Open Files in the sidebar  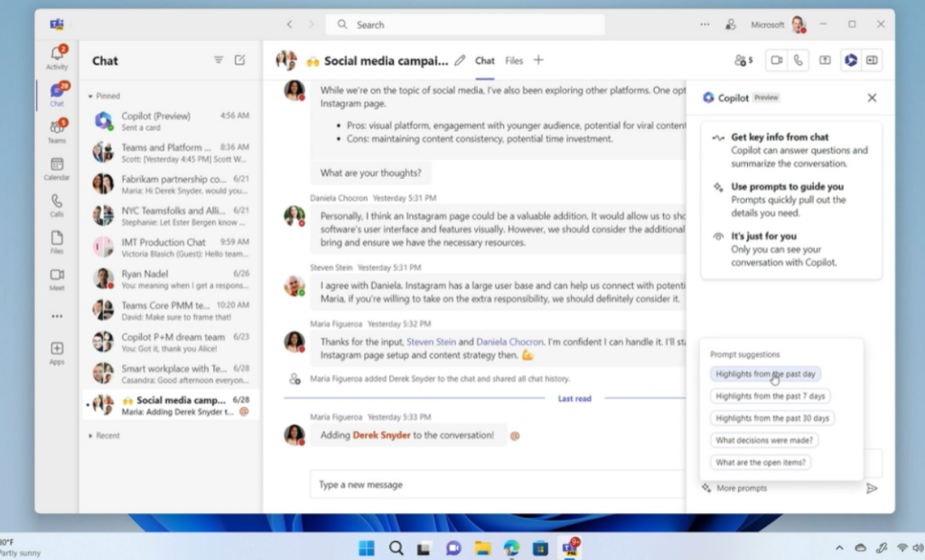click(57, 242)
